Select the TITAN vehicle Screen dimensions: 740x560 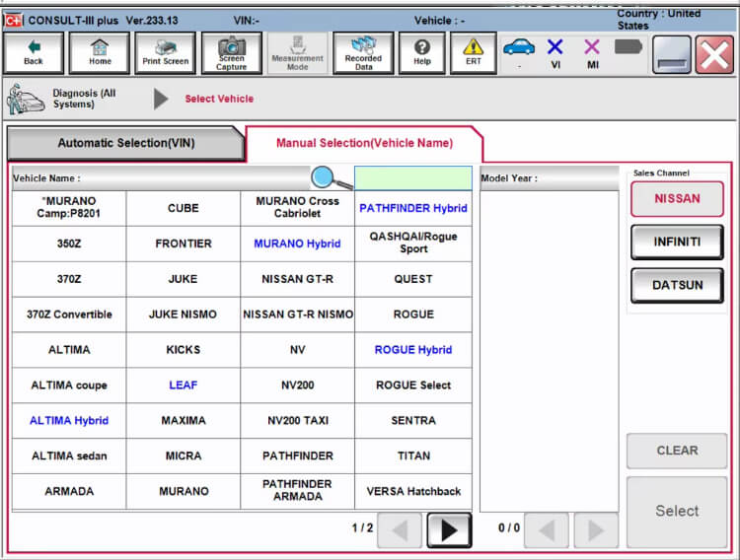[413, 456]
